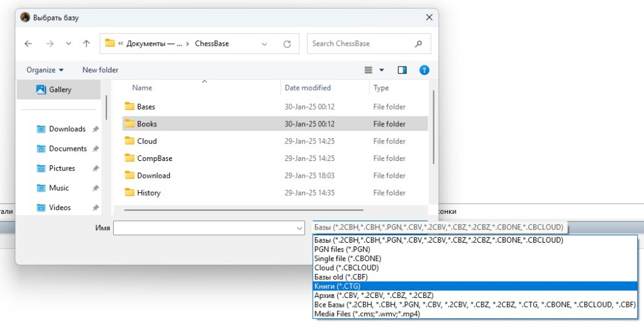Choose PGN files (*.PGN) filter
Image resolution: width=644 pixels, height=325 pixels.
(x=475, y=250)
